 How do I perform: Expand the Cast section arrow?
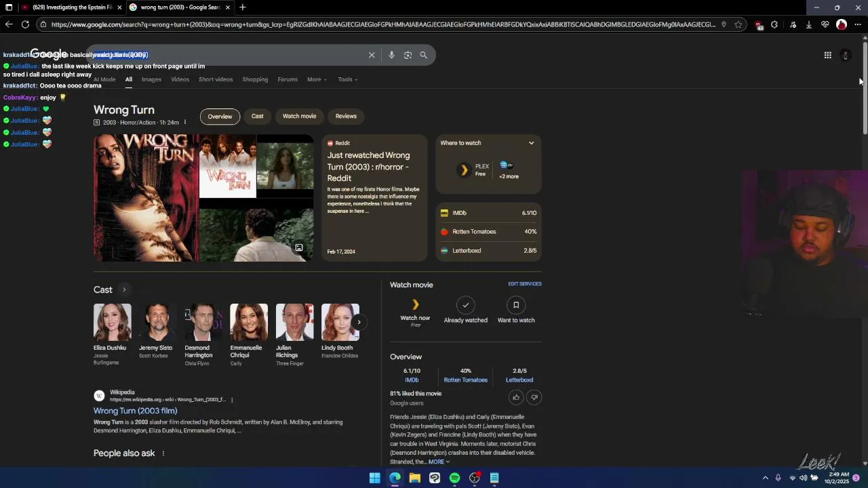(x=124, y=290)
